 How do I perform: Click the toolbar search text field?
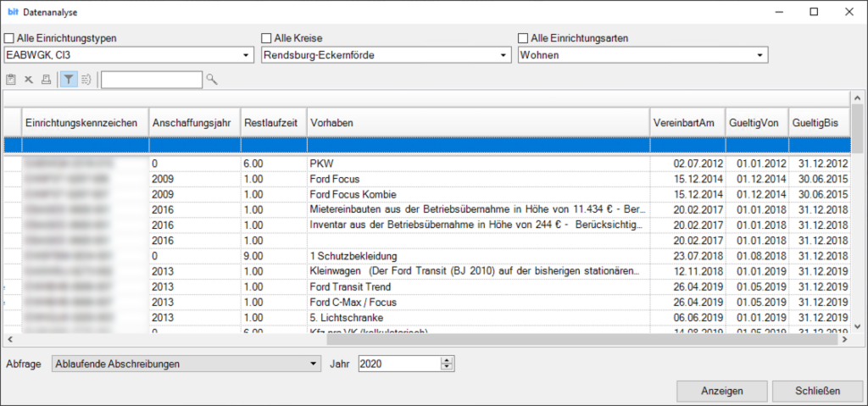(x=151, y=80)
